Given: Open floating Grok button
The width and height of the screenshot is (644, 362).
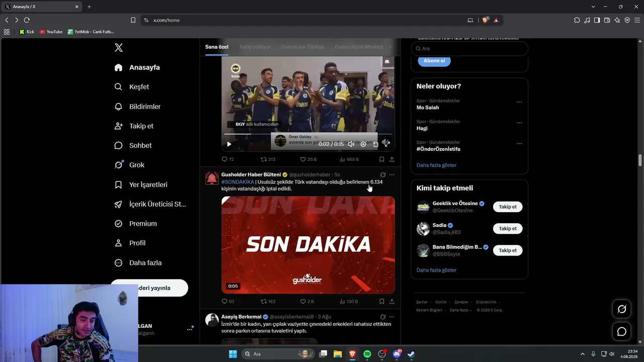Looking at the screenshot, I should [x=622, y=309].
